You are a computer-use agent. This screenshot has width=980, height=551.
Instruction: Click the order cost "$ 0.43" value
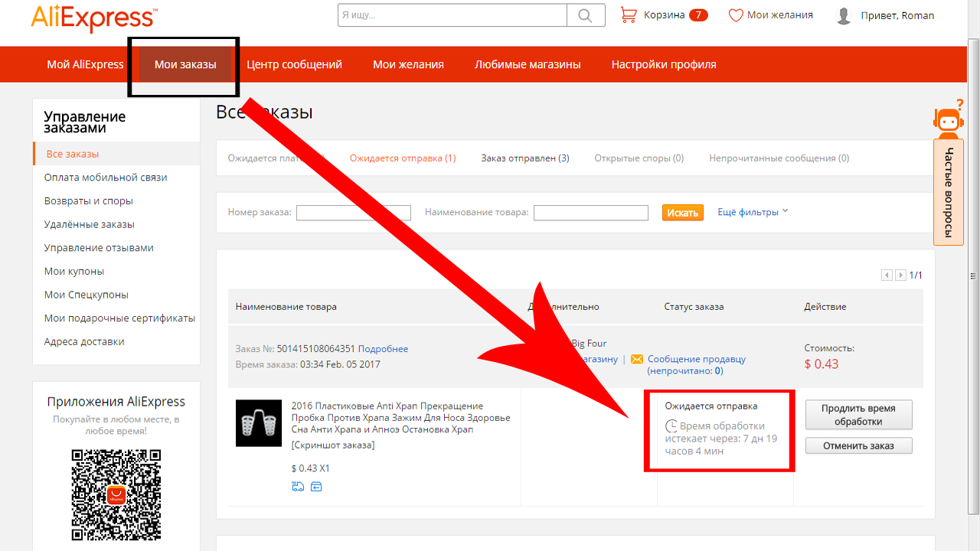(x=822, y=364)
